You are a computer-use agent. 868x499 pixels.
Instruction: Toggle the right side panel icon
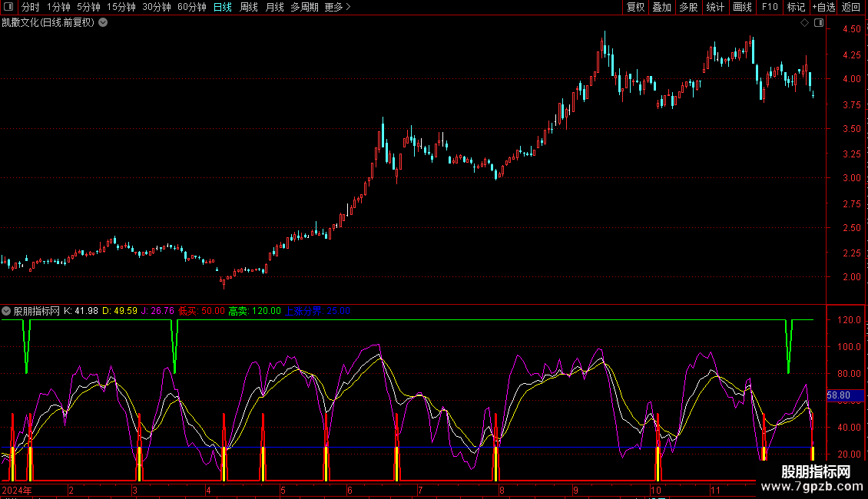click(819, 23)
